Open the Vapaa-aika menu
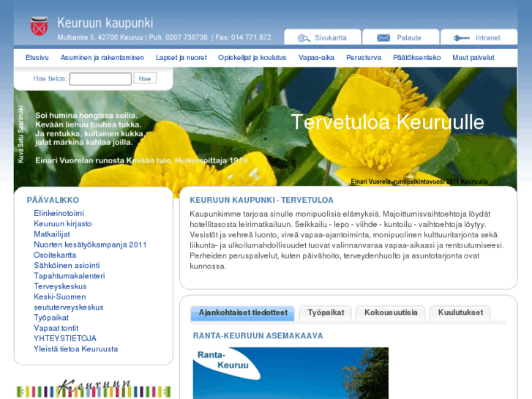The image size is (532, 399). [x=316, y=57]
